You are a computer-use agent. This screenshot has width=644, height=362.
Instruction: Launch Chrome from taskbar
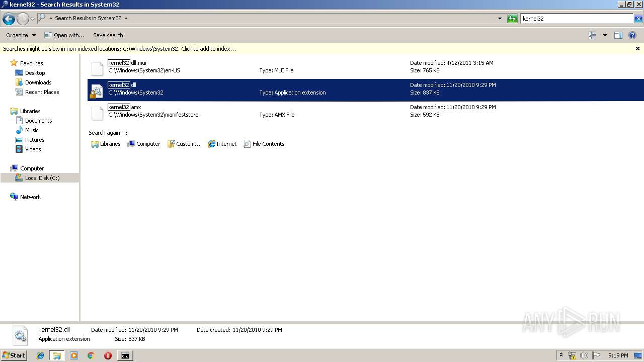click(x=91, y=355)
